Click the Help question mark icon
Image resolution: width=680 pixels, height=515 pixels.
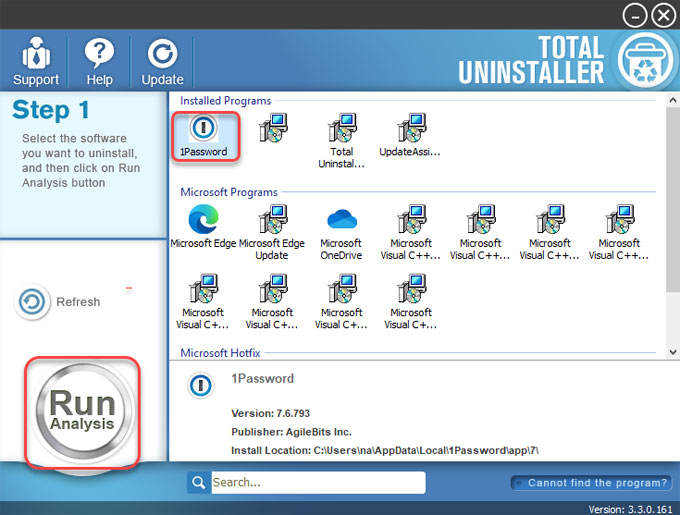point(99,53)
